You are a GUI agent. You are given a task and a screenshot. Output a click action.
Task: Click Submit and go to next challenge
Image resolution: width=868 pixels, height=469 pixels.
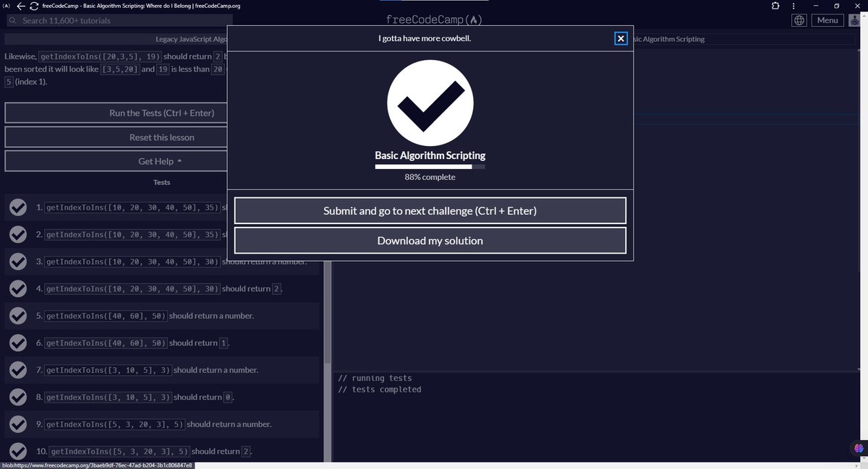click(x=430, y=211)
